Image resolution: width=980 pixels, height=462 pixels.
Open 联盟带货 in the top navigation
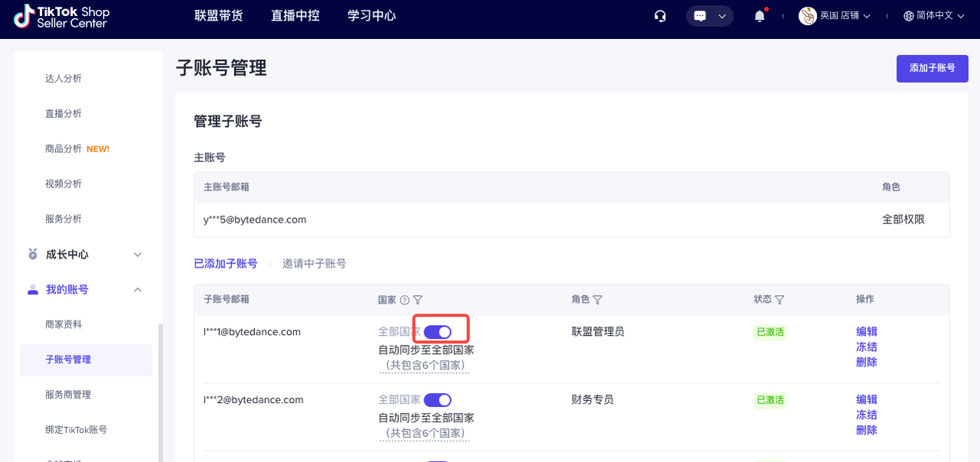pos(219,16)
